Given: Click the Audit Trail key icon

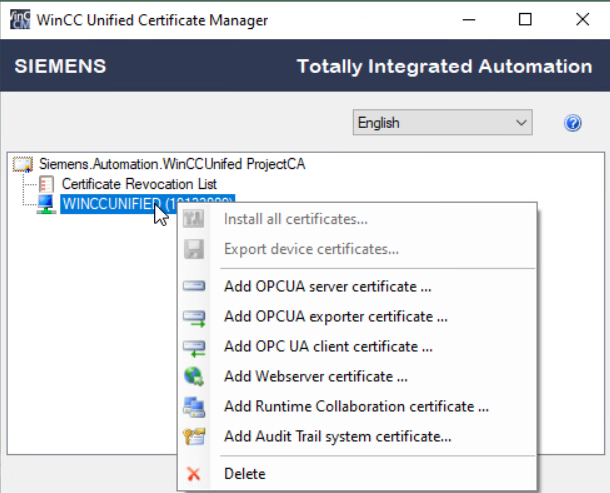Looking at the screenshot, I should pyautogui.click(x=194, y=437).
